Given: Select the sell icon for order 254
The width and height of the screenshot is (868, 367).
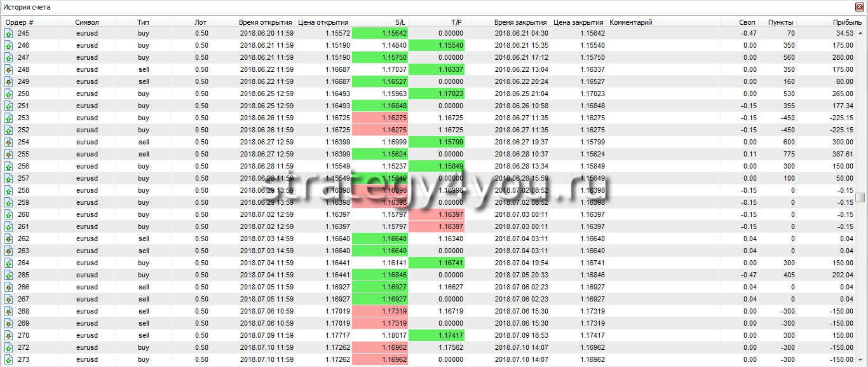Looking at the screenshot, I should tap(9, 142).
